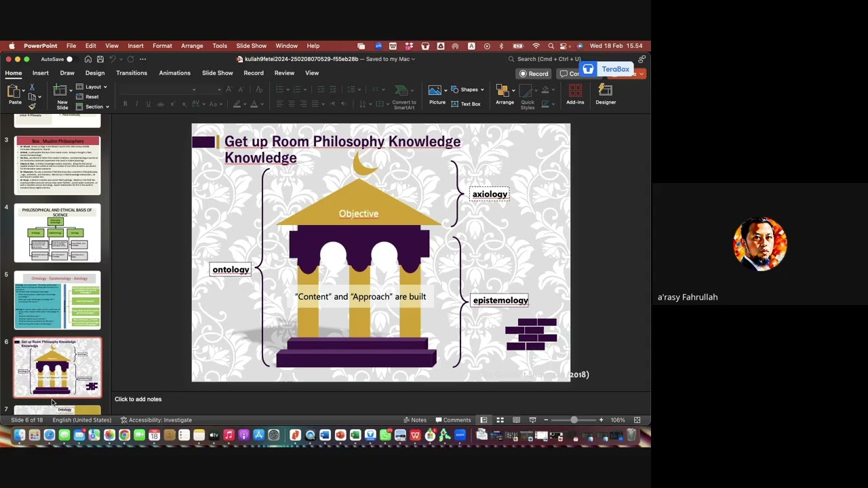The width and height of the screenshot is (868, 488).
Task: Open the Designer pane
Action: tap(606, 95)
